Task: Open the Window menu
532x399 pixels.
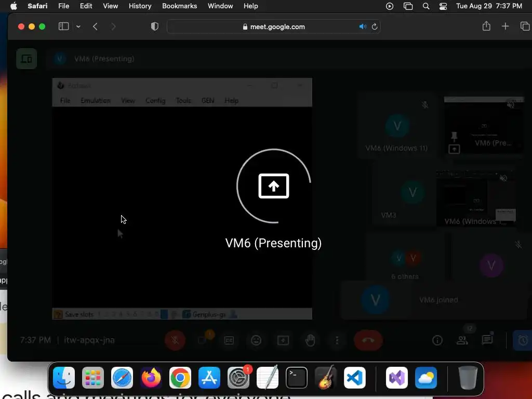Action: (x=220, y=6)
